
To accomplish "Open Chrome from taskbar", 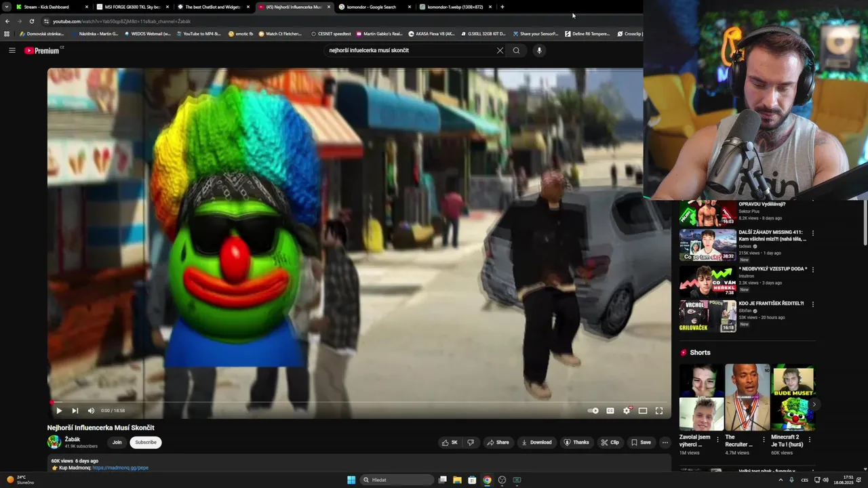I will (x=487, y=480).
